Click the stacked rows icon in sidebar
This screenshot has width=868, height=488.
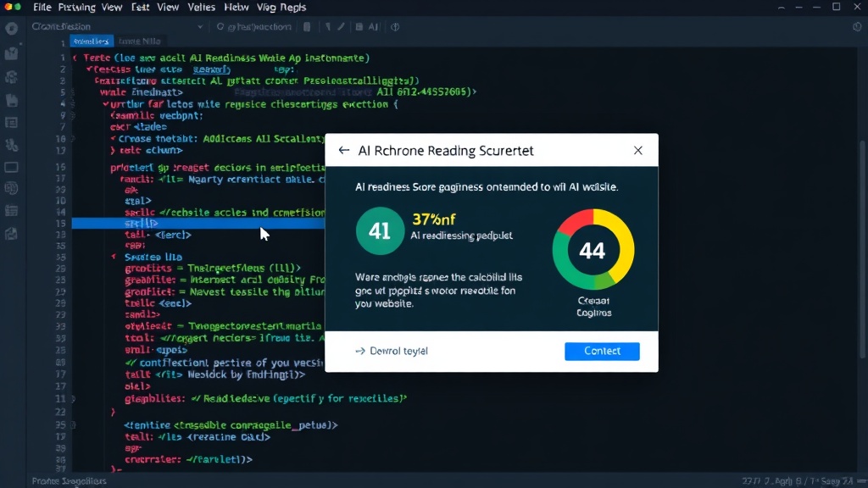pyautogui.click(x=11, y=211)
